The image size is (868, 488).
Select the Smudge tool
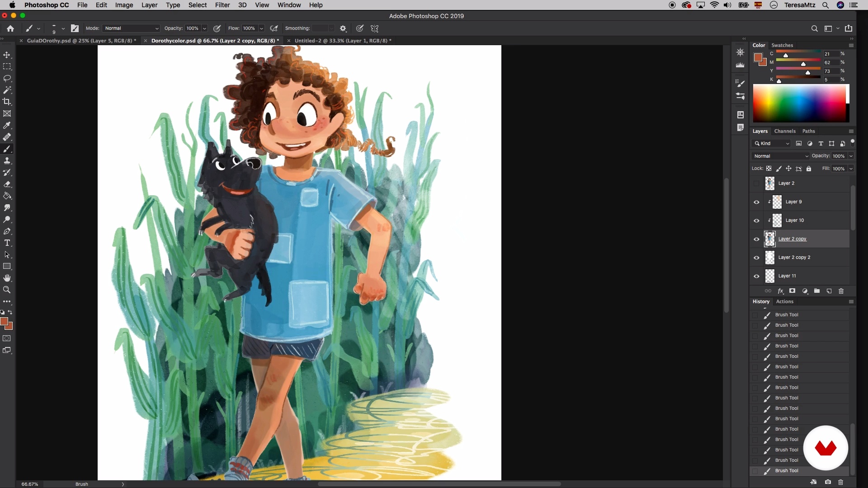click(x=7, y=207)
